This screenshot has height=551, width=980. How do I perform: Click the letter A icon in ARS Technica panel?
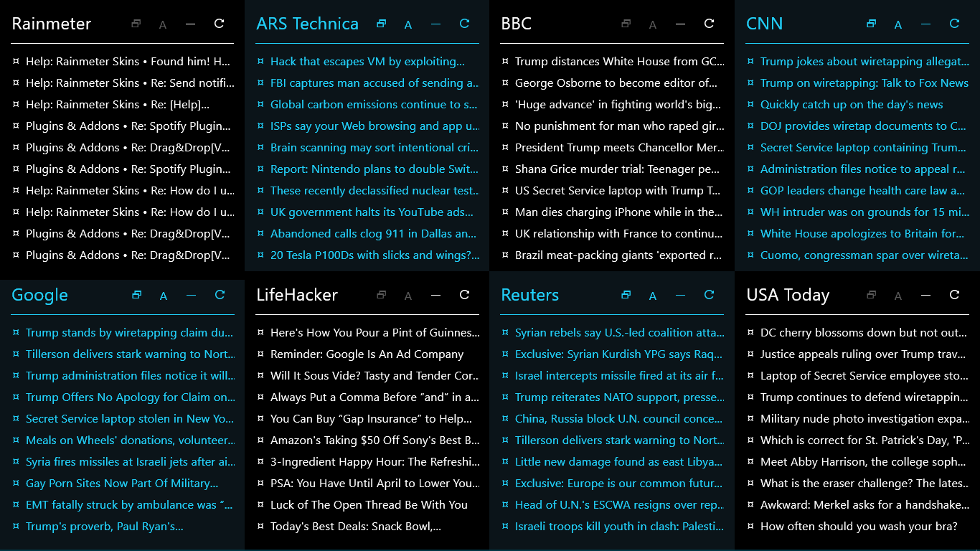408,25
